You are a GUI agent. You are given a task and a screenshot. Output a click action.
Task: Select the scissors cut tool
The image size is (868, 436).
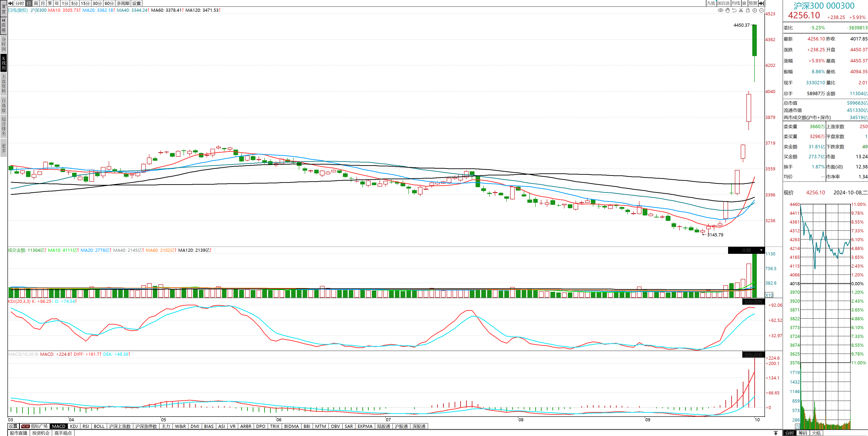[x=741, y=10]
